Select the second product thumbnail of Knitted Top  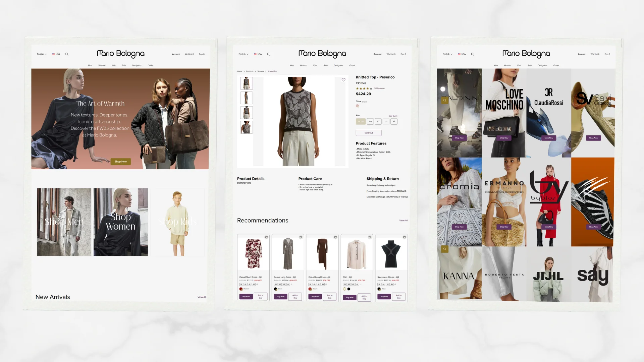(x=247, y=98)
